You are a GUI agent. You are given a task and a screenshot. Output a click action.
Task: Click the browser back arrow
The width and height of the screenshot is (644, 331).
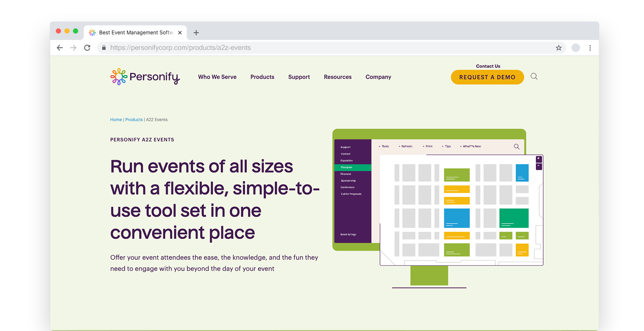60,48
